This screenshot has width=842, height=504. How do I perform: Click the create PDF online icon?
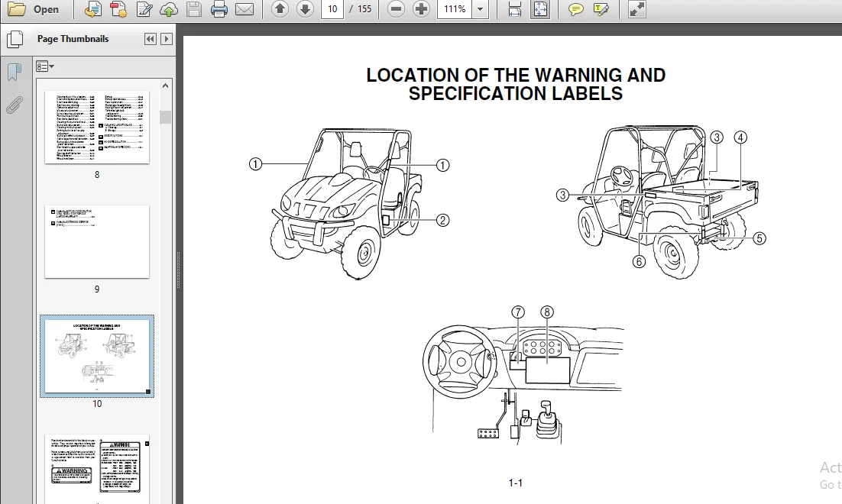click(92, 9)
